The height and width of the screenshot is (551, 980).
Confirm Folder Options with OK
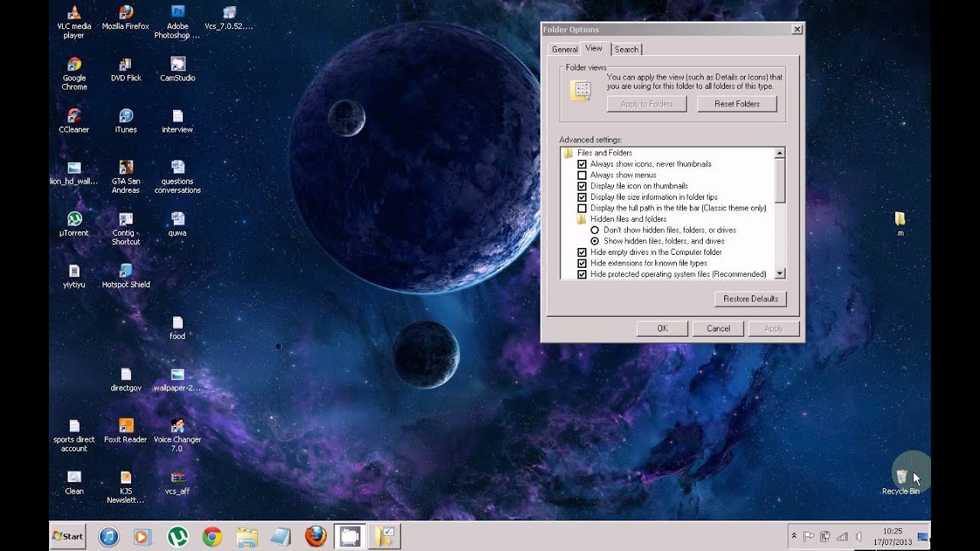point(662,328)
